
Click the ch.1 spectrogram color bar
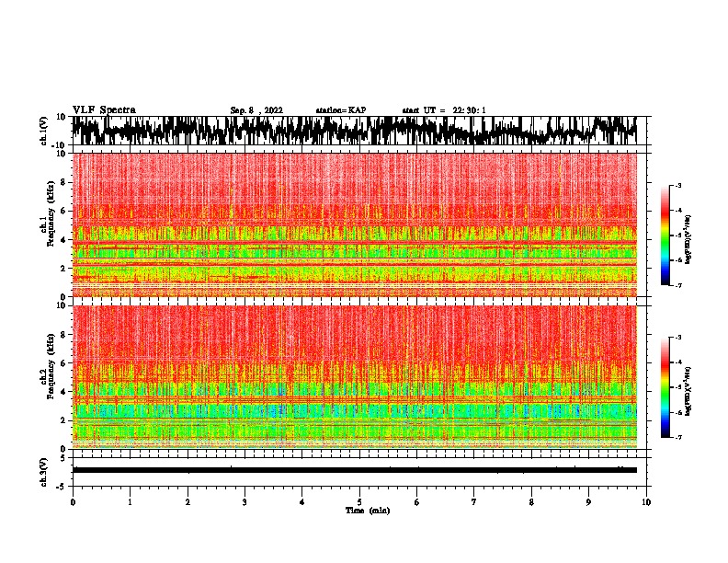pyautogui.click(x=665, y=236)
